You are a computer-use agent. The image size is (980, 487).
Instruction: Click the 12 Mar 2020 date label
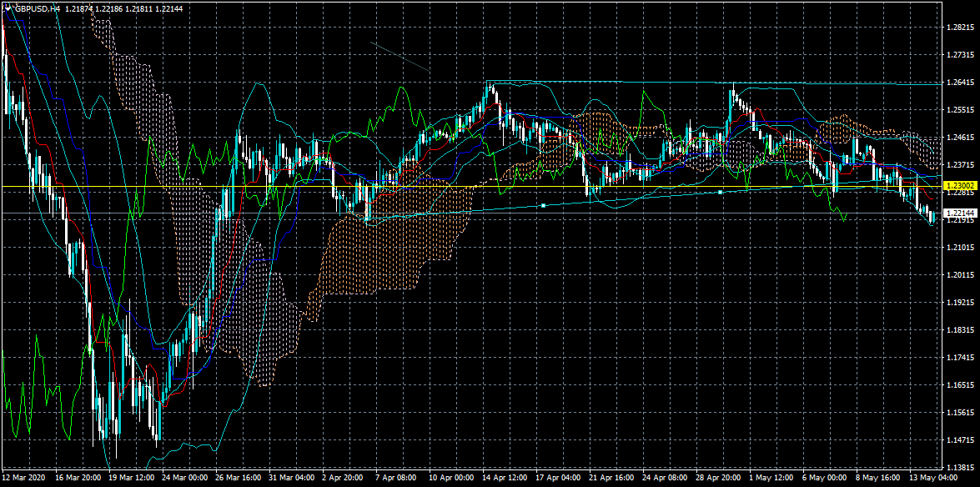tap(23, 479)
